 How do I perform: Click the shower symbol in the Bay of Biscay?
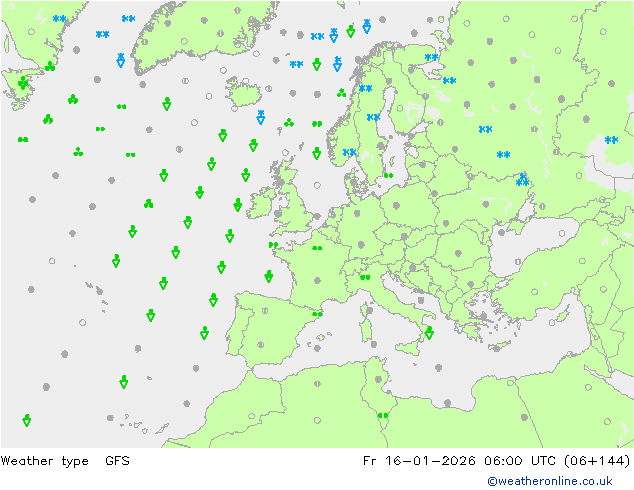point(268,277)
